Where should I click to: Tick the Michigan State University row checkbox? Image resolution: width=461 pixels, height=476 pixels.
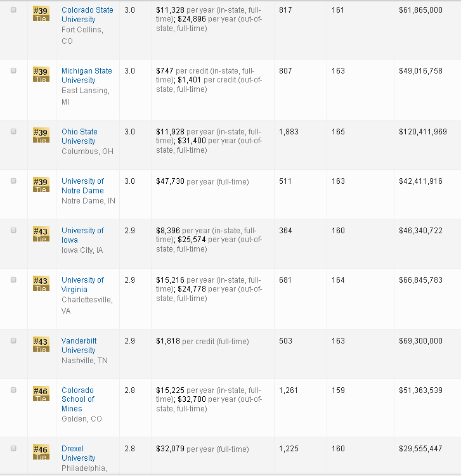tap(13, 71)
